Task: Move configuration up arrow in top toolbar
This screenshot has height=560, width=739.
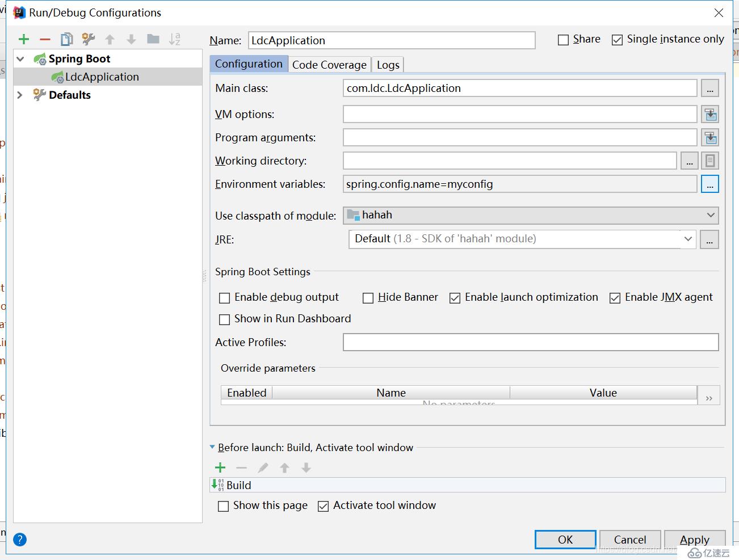Action: point(110,39)
